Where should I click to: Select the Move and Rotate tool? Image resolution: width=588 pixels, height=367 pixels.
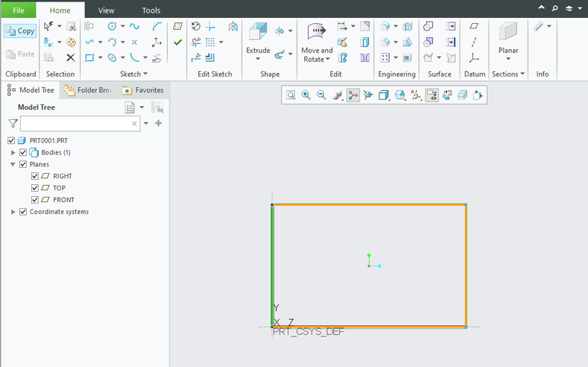(x=317, y=42)
